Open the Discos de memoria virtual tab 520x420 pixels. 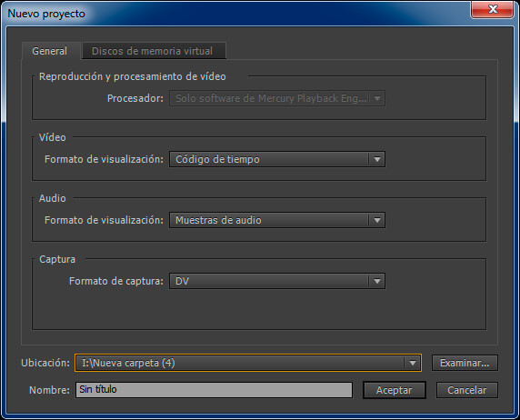[x=153, y=51]
